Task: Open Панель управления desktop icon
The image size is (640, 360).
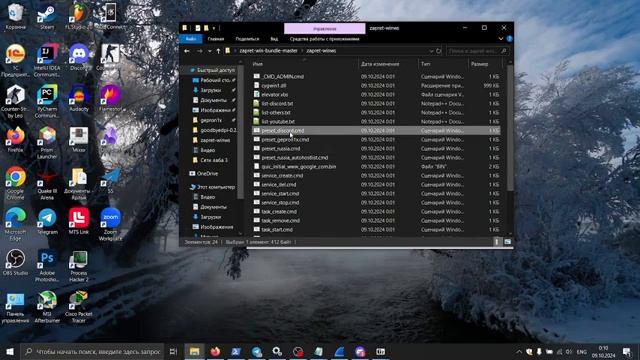Action: pyautogui.click(x=16, y=307)
